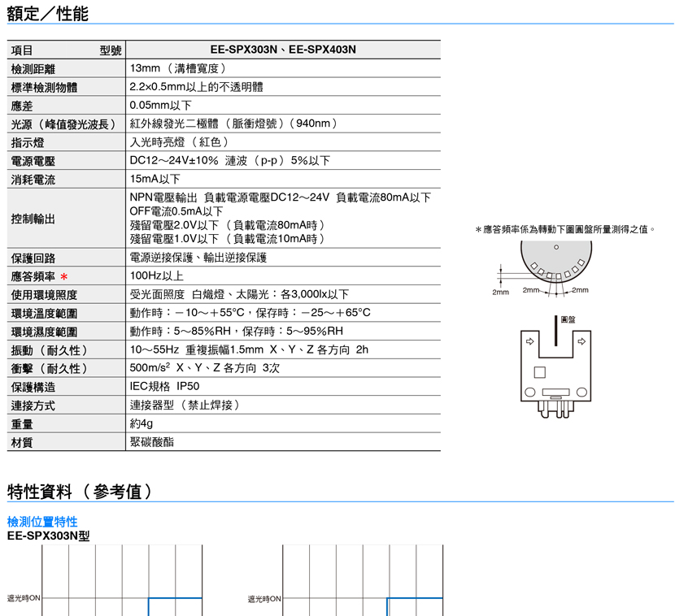Click the 項目 header cell
This screenshot has height=616, width=675.
pos(22,50)
